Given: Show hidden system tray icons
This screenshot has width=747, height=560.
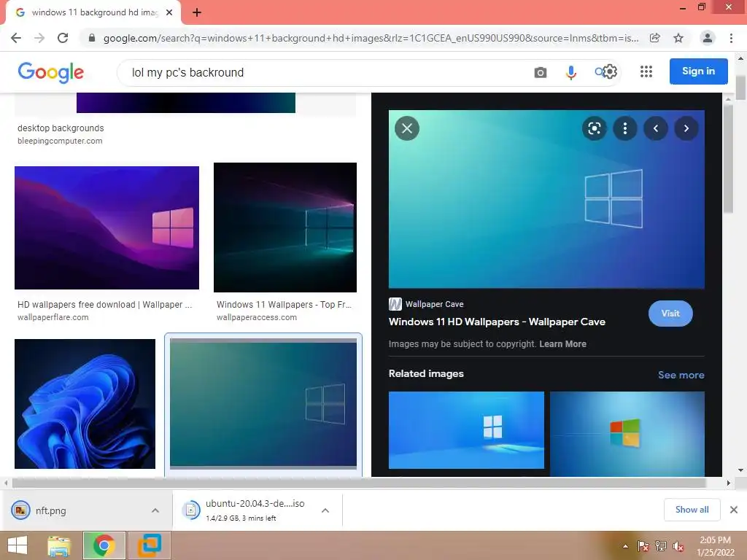Looking at the screenshot, I should point(625,546).
